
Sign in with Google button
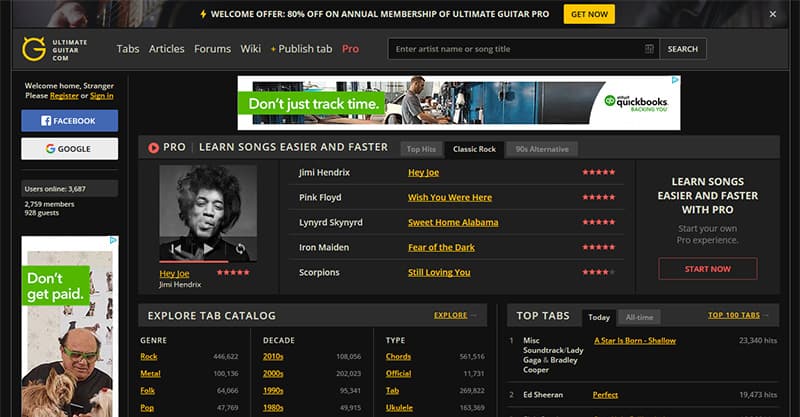pos(69,149)
